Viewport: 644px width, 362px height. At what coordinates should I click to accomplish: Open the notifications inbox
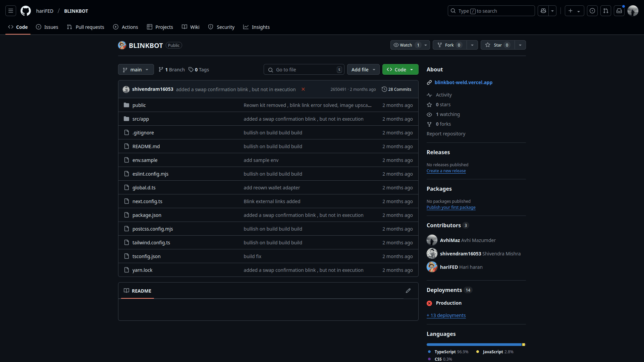(619, 11)
